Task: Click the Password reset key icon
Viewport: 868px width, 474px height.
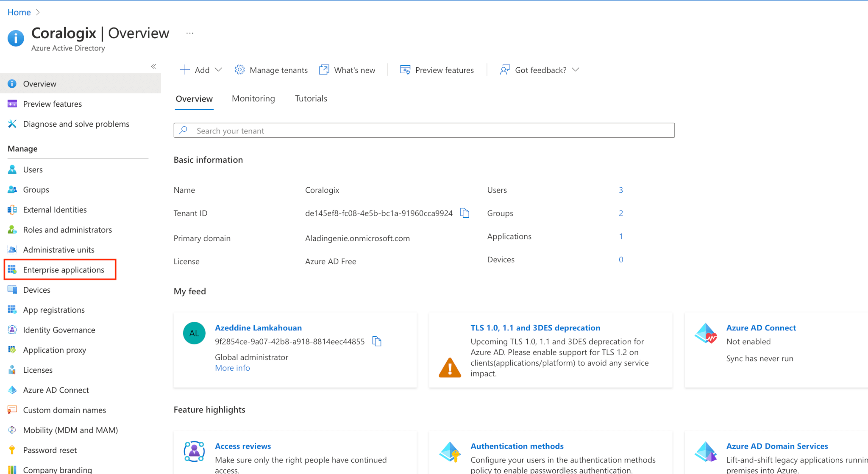Action: point(12,450)
